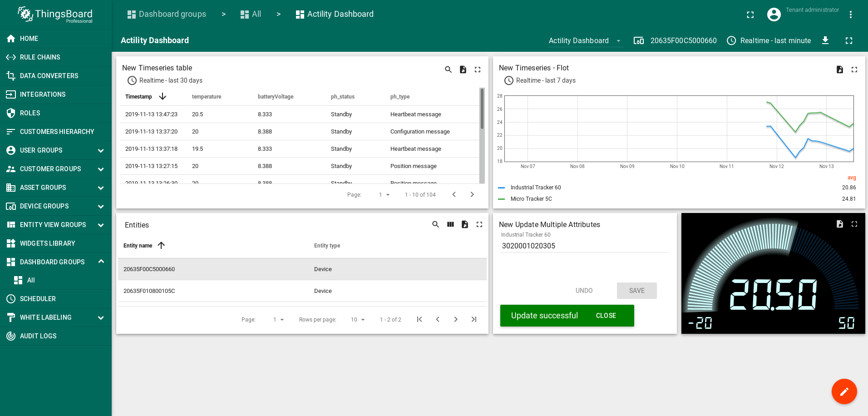Expand Entity View Groups submenu
This screenshot has width=868, height=416.
(x=101, y=225)
